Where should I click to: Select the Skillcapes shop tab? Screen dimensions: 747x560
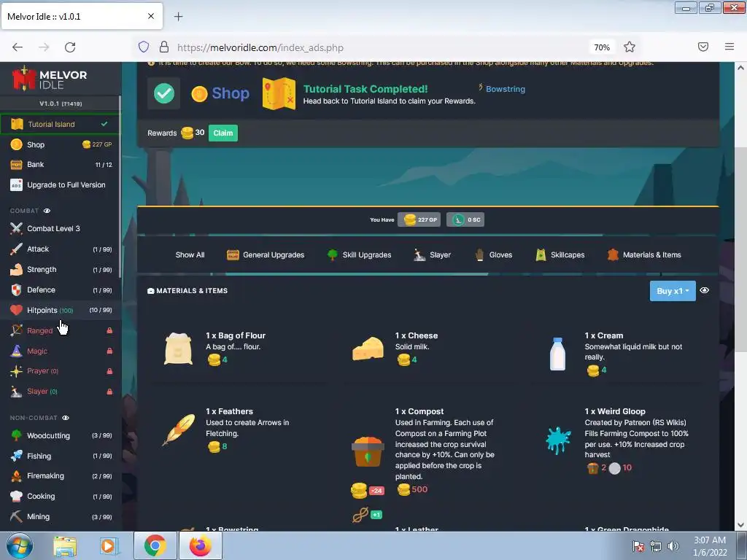coord(560,254)
